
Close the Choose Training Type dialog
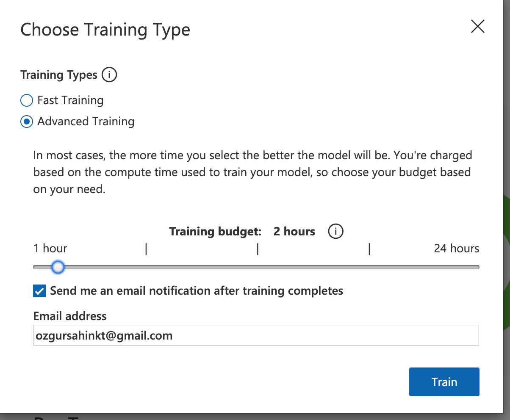click(477, 27)
